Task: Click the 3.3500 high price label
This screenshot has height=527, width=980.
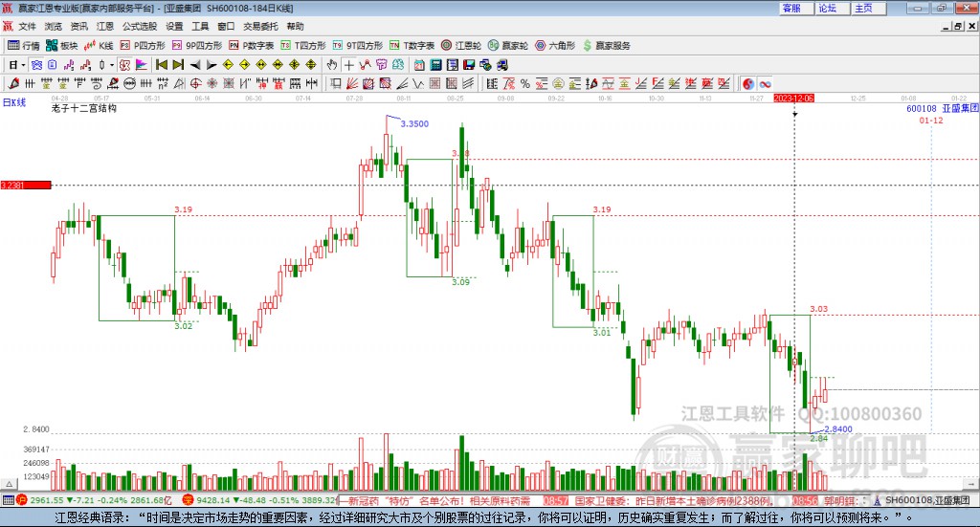Action: coord(414,123)
